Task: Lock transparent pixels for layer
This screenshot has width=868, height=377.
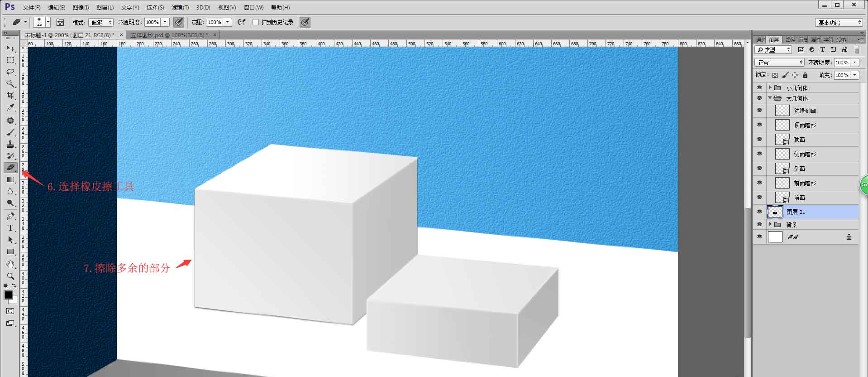Action: click(x=775, y=75)
